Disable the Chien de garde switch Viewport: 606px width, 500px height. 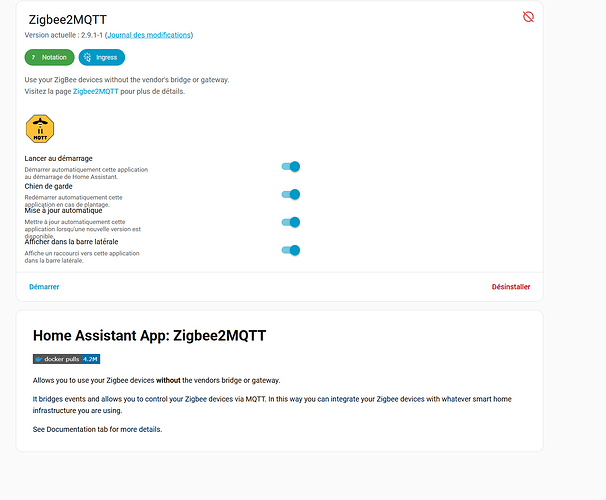291,195
